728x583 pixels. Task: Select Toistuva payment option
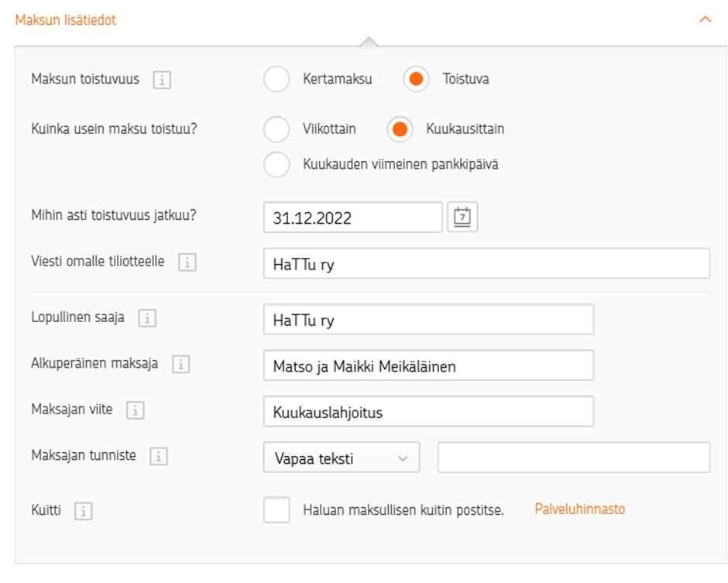click(416, 80)
